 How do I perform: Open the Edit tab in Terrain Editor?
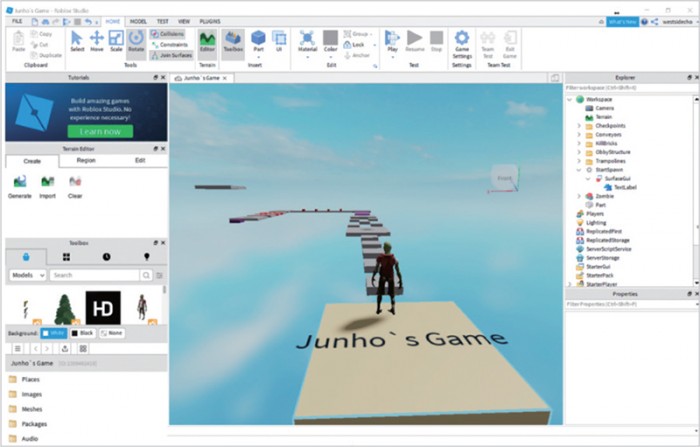(x=140, y=160)
